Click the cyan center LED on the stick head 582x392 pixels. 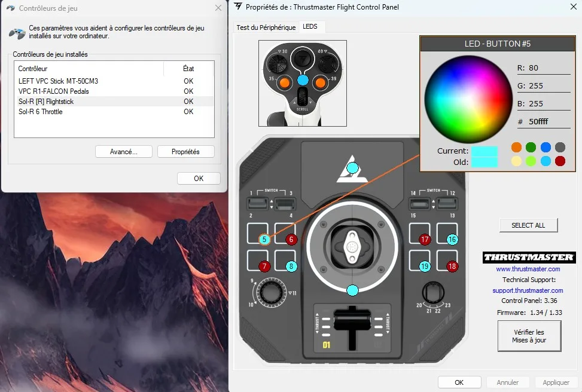[x=303, y=79]
